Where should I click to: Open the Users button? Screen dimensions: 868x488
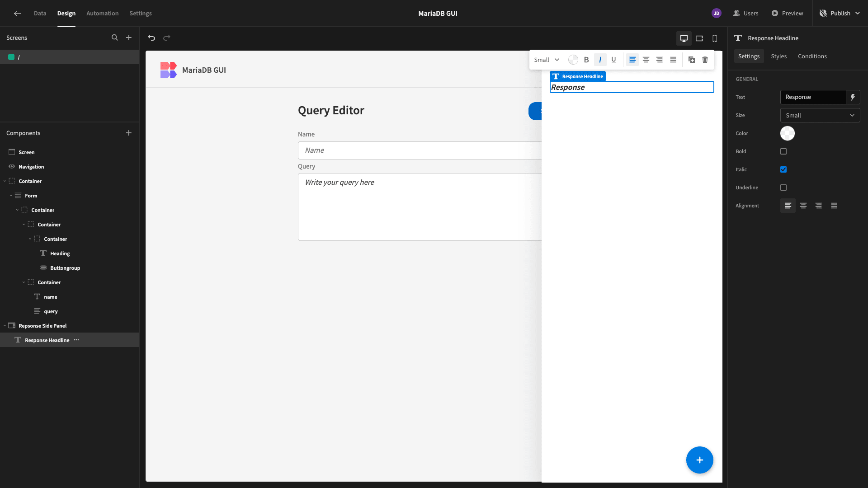pyautogui.click(x=745, y=14)
